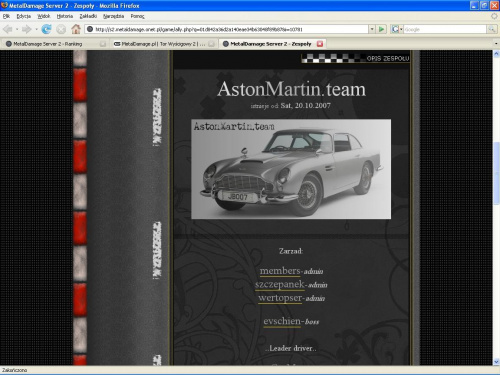Click the OPIS ZESPOŁU header label

[388, 58]
